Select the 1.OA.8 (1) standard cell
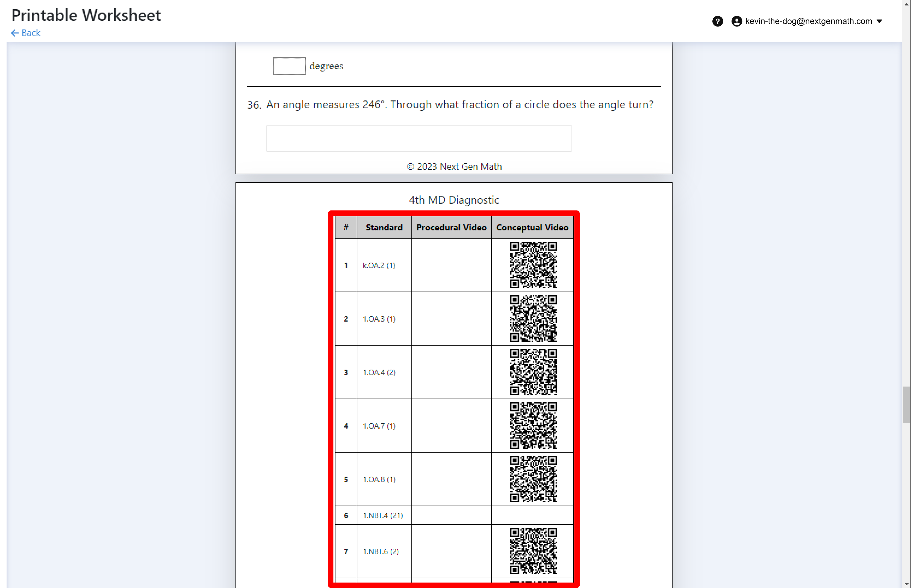Screen dimensions: 911x588 tap(384, 479)
